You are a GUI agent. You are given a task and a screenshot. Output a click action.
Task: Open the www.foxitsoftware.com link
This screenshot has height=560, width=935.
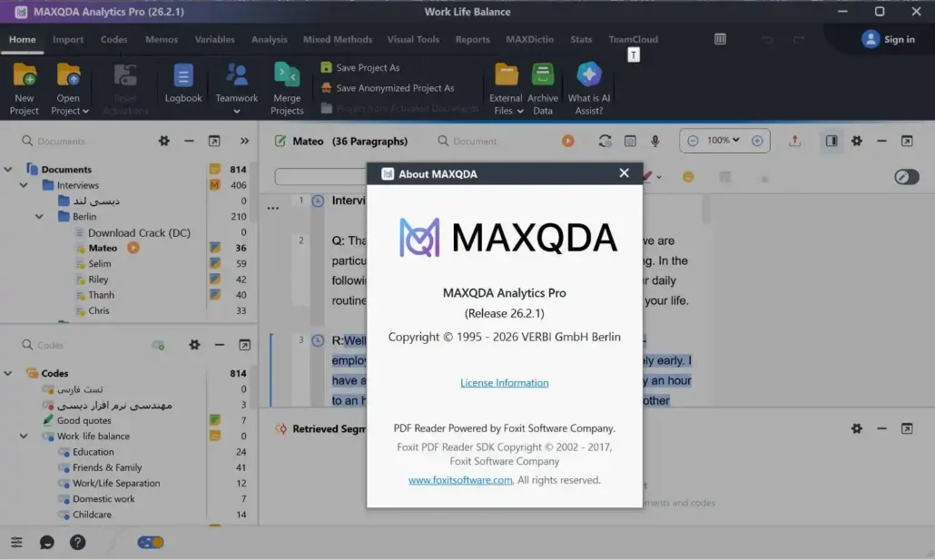(460, 480)
